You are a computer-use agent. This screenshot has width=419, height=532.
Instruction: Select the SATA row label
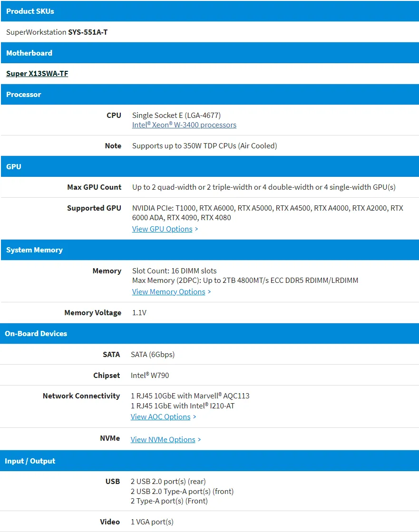(112, 355)
